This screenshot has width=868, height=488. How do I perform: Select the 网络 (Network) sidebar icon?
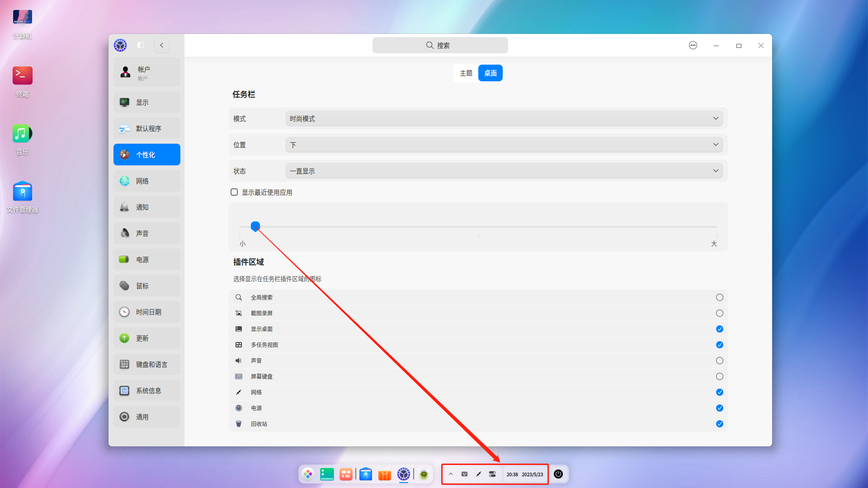coord(124,181)
